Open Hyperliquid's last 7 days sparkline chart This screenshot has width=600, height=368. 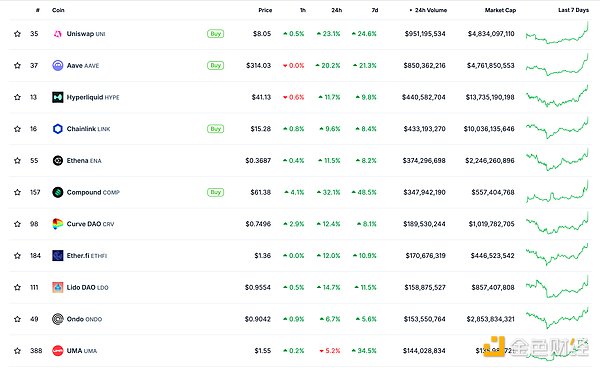557,96
